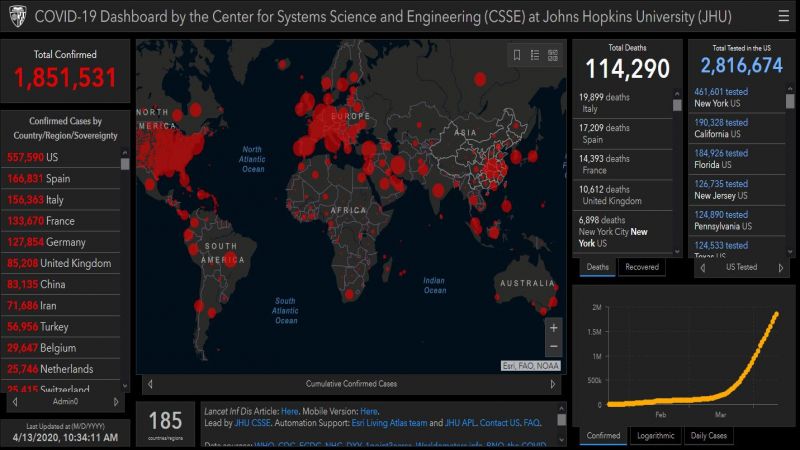The width and height of the screenshot is (800, 450).
Task: Open Esri Living Atlas team link
Action: tap(389, 423)
